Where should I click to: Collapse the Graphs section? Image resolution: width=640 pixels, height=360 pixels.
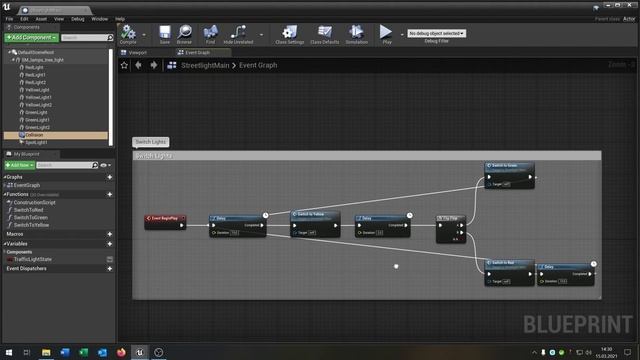tap(5, 177)
